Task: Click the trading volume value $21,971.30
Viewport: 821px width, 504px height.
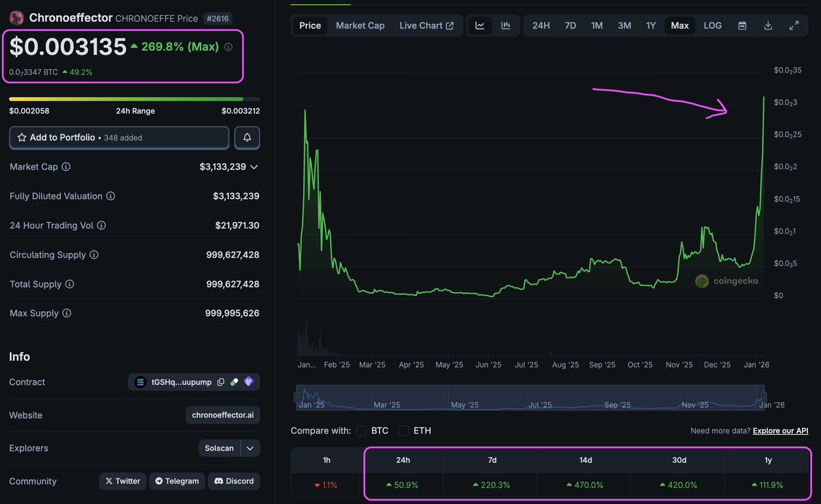Action: [x=237, y=226]
